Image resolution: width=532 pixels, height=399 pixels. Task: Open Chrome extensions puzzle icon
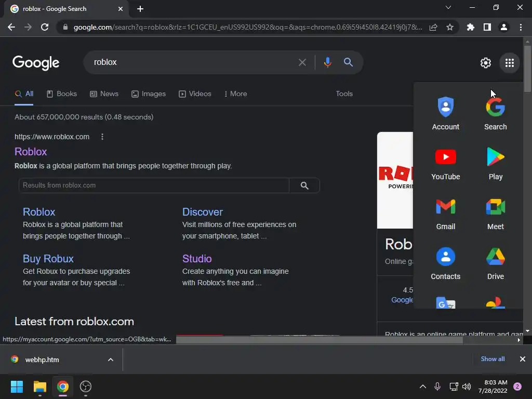point(470,27)
